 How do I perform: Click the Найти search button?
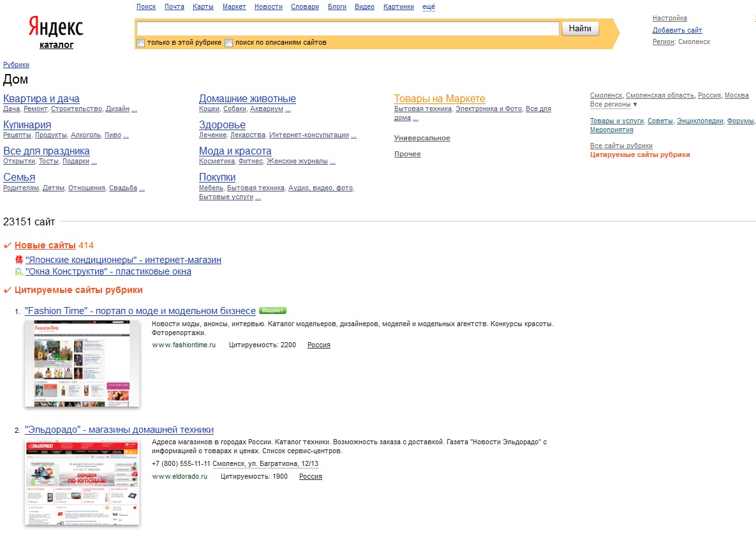click(x=580, y=29)
